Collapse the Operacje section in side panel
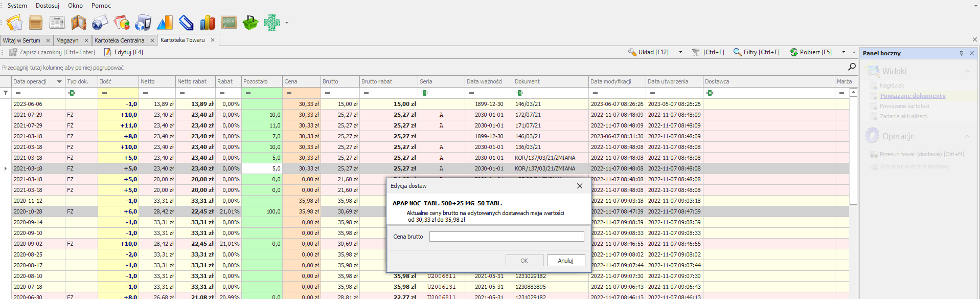 click(967, 136)
